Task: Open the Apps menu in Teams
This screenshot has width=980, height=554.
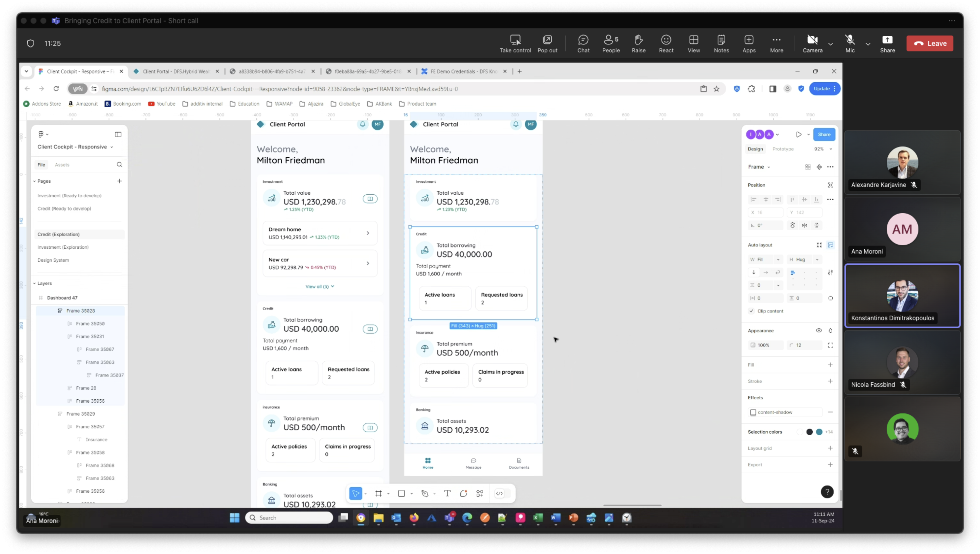Action: [749, 43]
